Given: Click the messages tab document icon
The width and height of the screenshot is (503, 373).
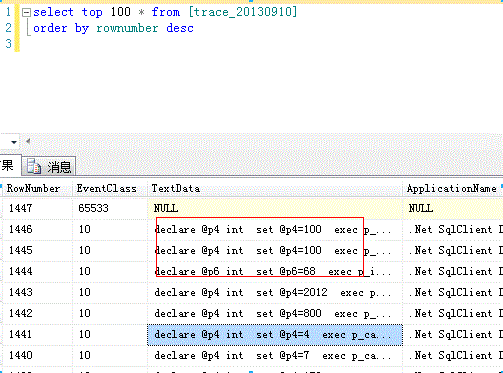Looking at the screenshot, I should point(34,166).
